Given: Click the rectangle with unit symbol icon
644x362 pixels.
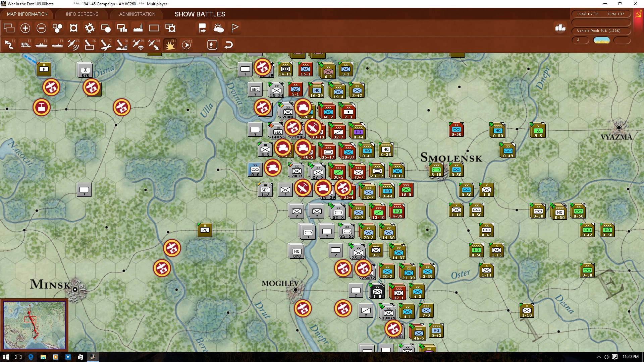Looking at the screenshot, I should click(170, 28).
